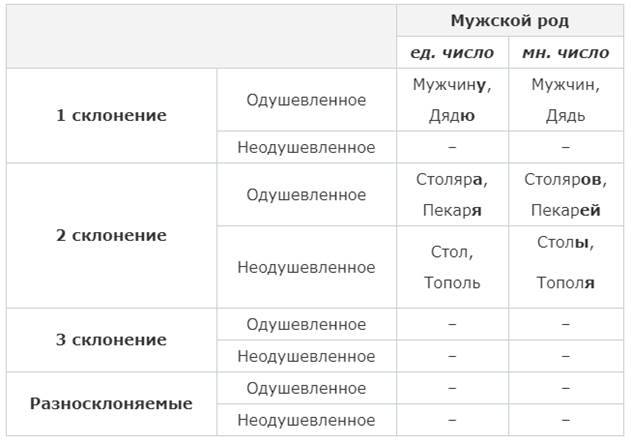Select the '2 склонение' row label
The image size is (631, 444).
111,236
